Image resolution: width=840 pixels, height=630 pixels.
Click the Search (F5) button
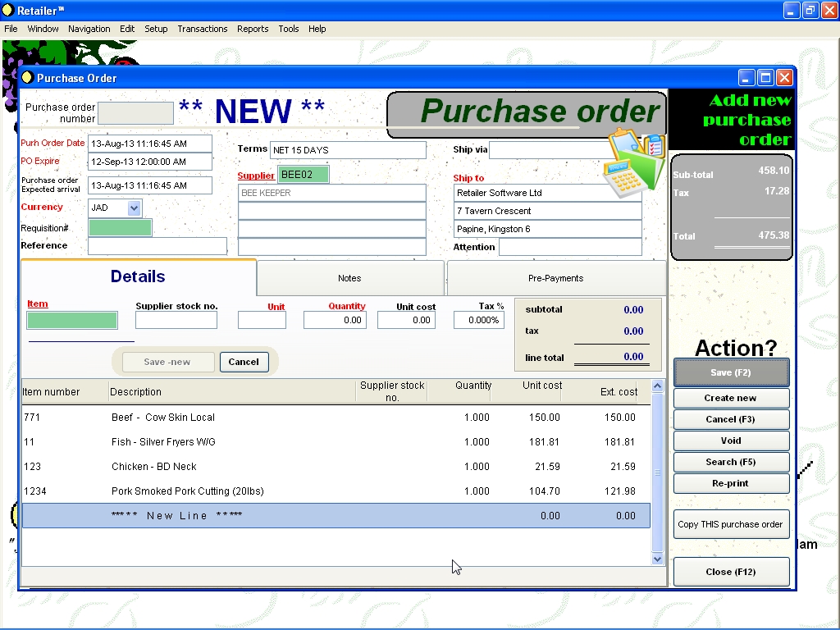(731, 462)
